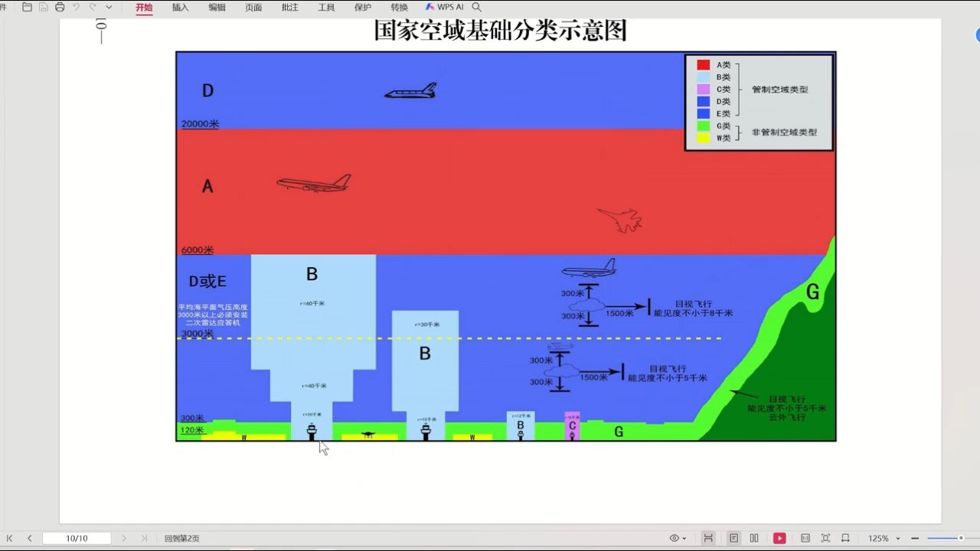Switch to the 批注 tab
This screenshot has height=551, width=980.
[290, 7]
